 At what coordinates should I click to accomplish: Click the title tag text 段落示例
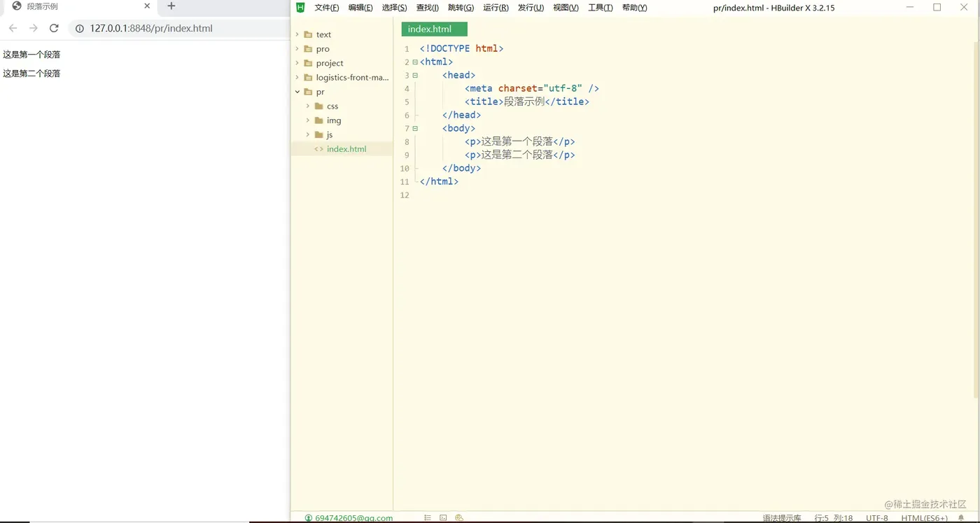524,102
